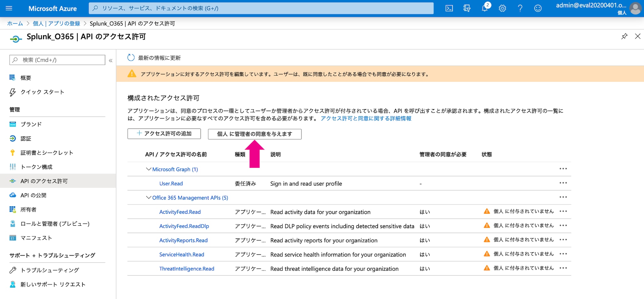
Task: Click 'Sign in and read user profile' text
Action: pos(306,184)
